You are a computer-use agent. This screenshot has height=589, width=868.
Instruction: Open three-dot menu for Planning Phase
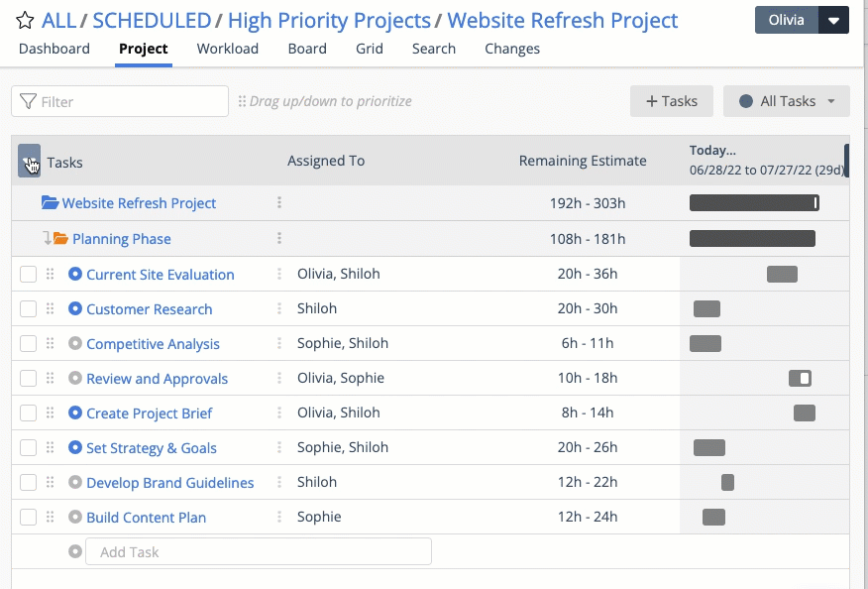click(279, 239)
